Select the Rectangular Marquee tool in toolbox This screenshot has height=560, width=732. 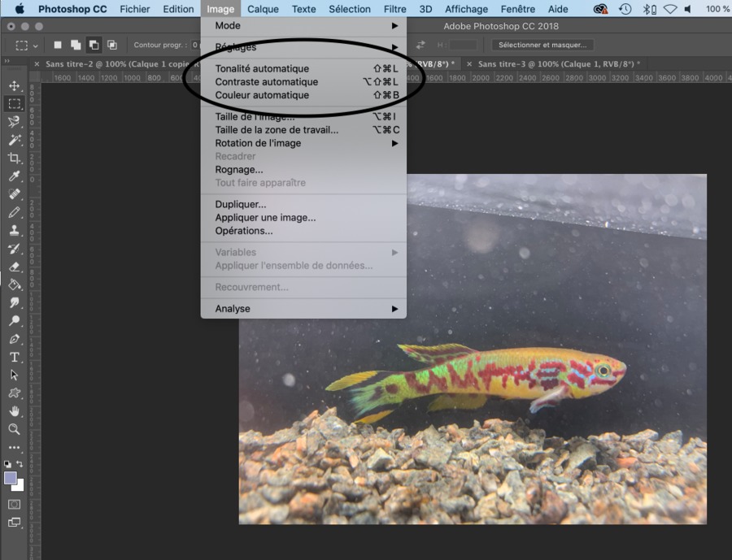tap(14, 103)
